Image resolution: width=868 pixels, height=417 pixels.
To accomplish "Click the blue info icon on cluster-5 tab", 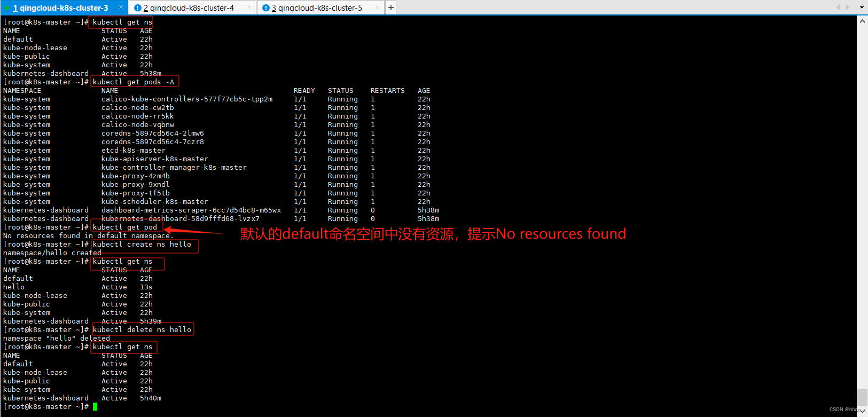I will click(x=266, y=7).
